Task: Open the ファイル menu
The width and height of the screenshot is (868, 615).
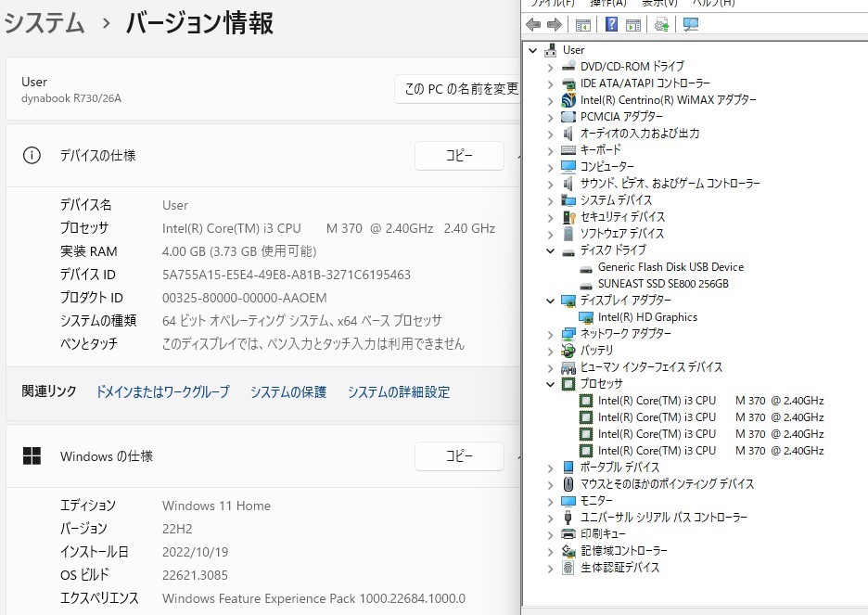Action: click(556, 4)
